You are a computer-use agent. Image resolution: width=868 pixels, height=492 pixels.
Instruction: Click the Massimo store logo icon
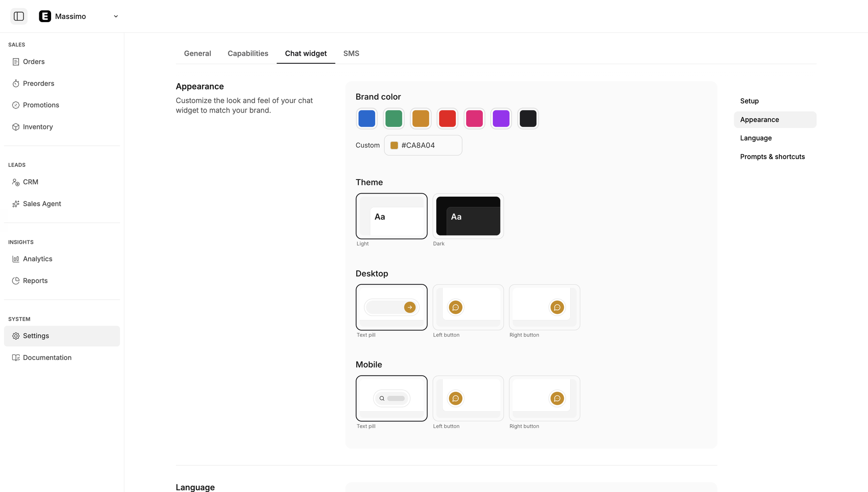click(x=45, y=16)
